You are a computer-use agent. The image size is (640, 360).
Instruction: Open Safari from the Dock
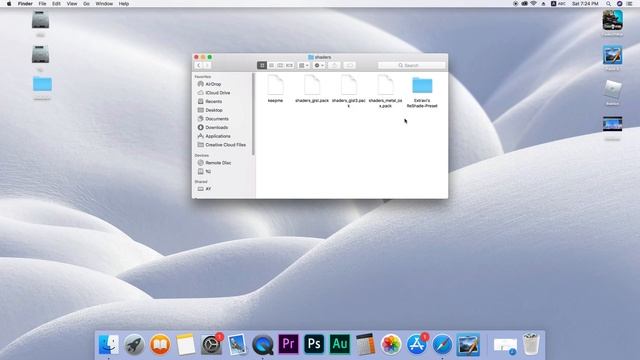[x=442, y=344]
